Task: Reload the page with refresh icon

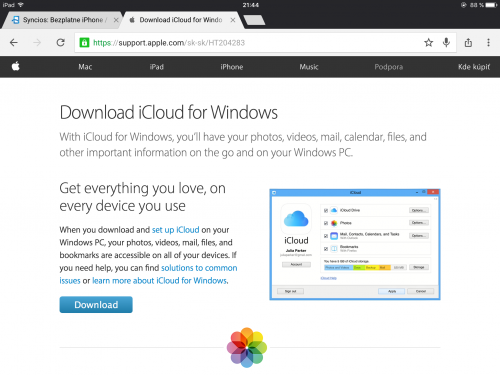Action: pyautogui.click(x=60, y=42)
